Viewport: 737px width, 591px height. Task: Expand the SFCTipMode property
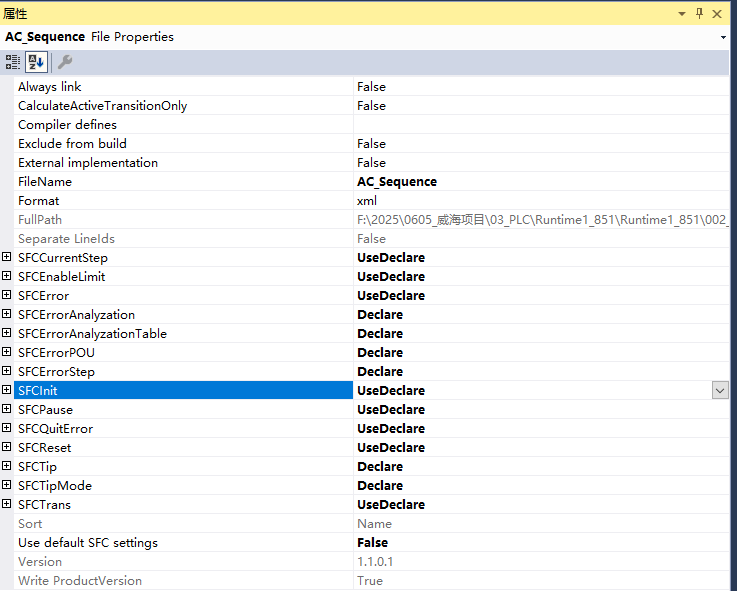pyautogui.click(x=7, y=485)
